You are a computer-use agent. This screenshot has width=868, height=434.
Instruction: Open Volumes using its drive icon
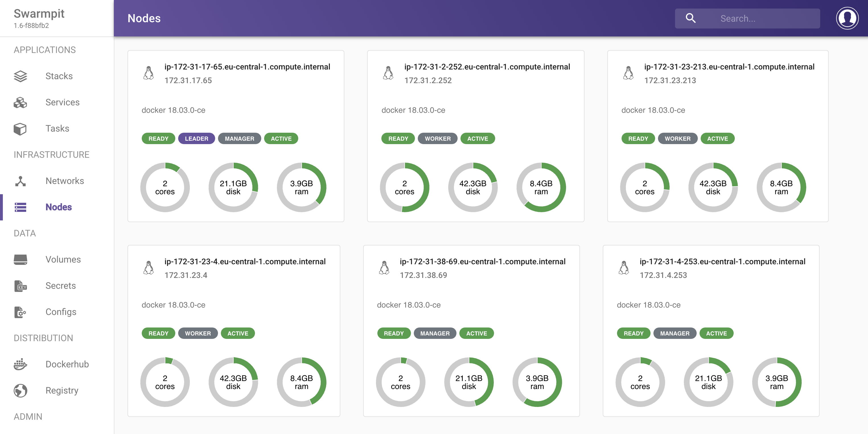tap(20, 259)
